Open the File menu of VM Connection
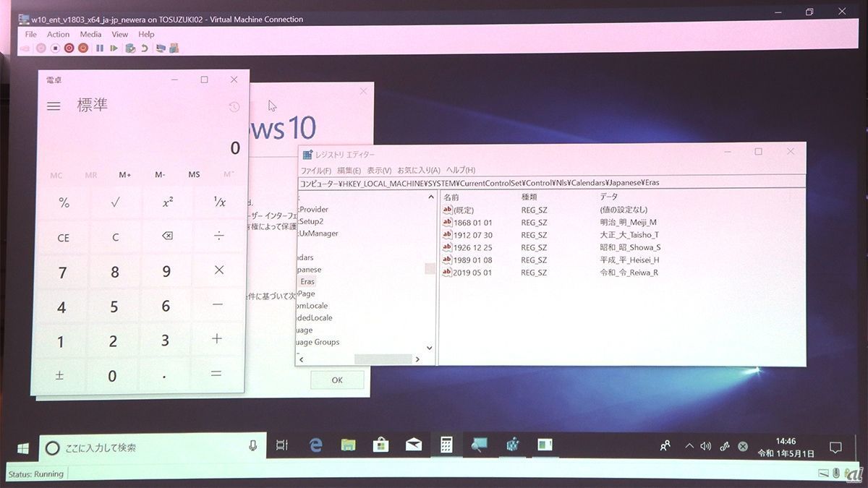The width and height of the screenshot is (868, 488). (x=31, y=34)
